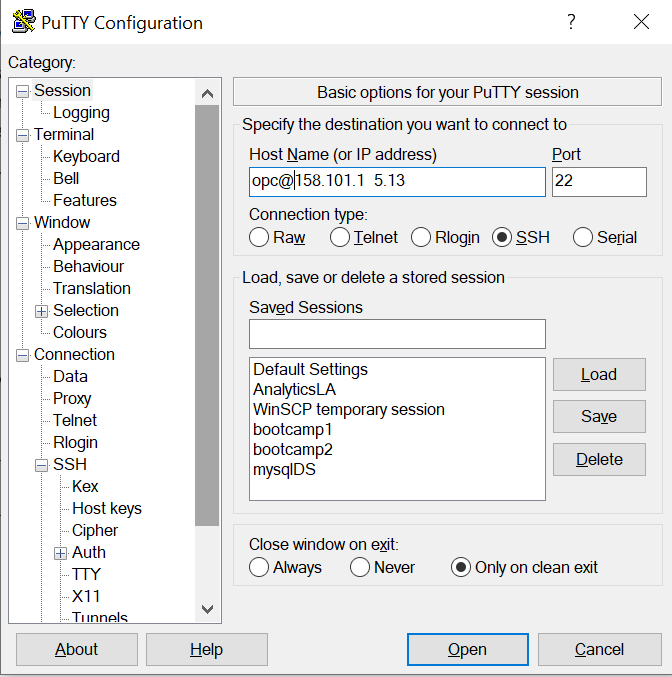Click the Host Name input field
This screenshot has width=672, height=677.
click(397, 182)
